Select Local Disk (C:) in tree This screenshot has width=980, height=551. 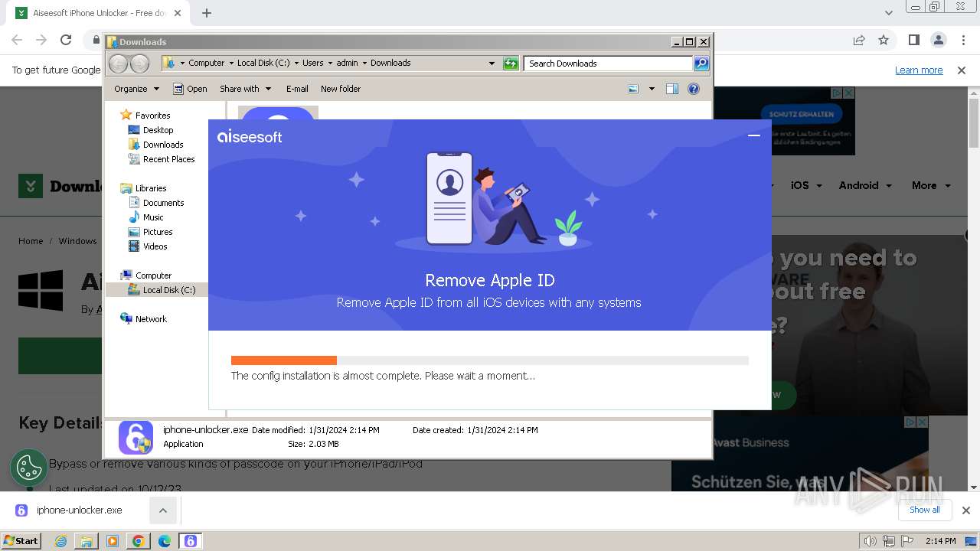click(x=168, y=290)
